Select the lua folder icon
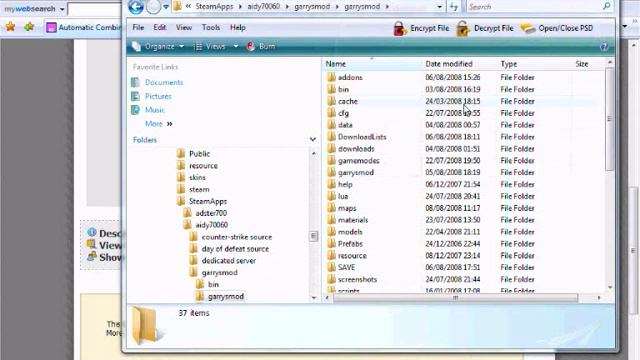This screenshot has width=640, height=360. [331, 196]
